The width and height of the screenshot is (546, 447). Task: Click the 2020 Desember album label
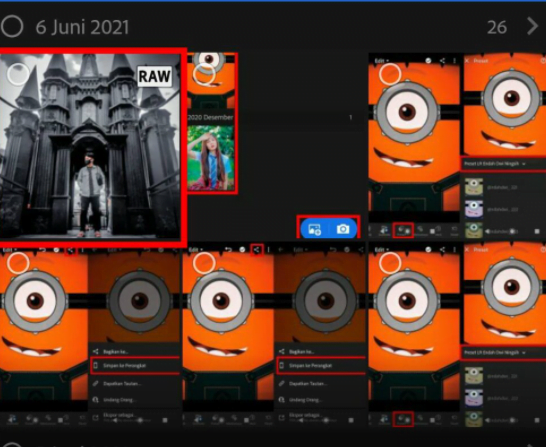(210, 117)
